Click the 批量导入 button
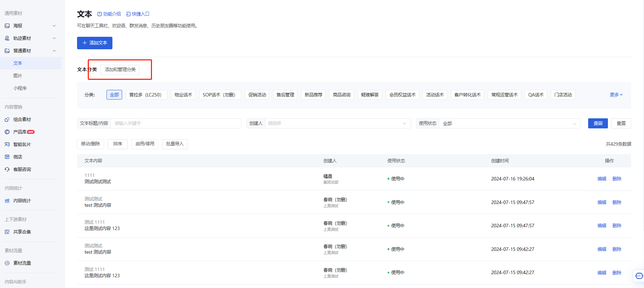 pyautogui.click(x=175, y=144)
